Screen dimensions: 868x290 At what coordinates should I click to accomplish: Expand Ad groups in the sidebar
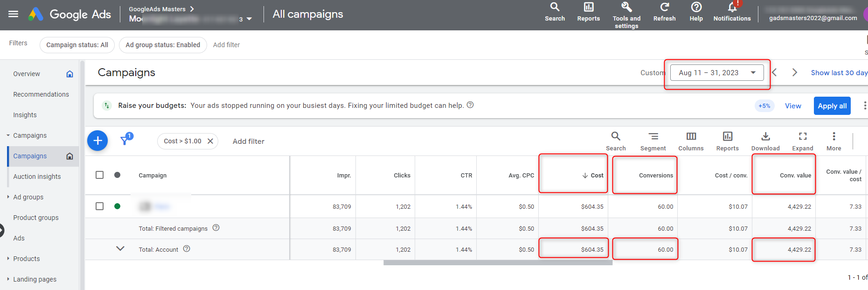point(8,197)
